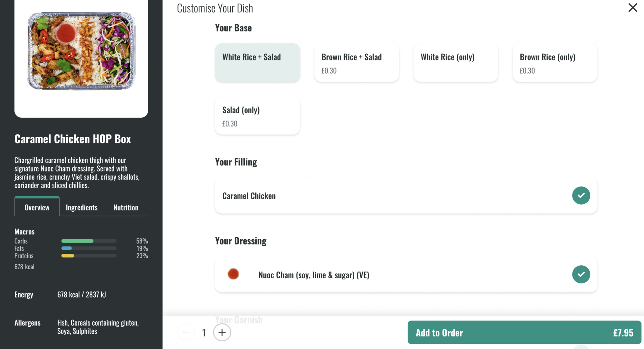Click the Add to Order button
The height and width of the screenshot is (349, 644).
[x=439, y=332]
